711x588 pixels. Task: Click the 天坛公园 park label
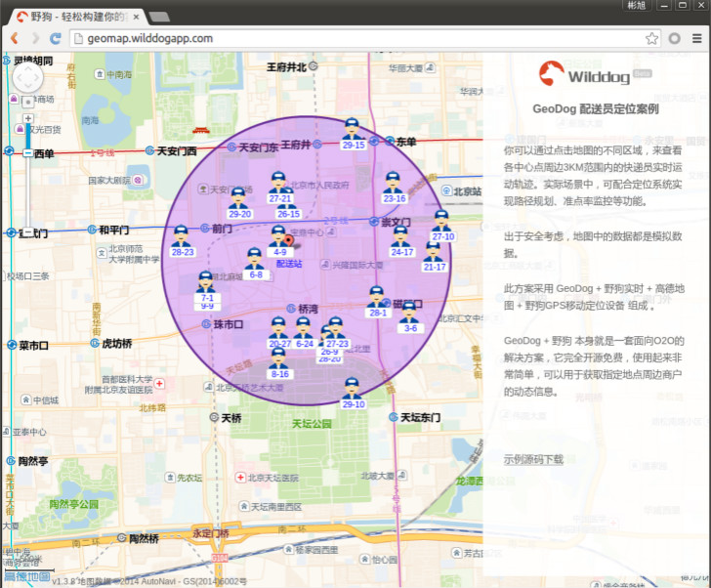(x=311, y=424)
